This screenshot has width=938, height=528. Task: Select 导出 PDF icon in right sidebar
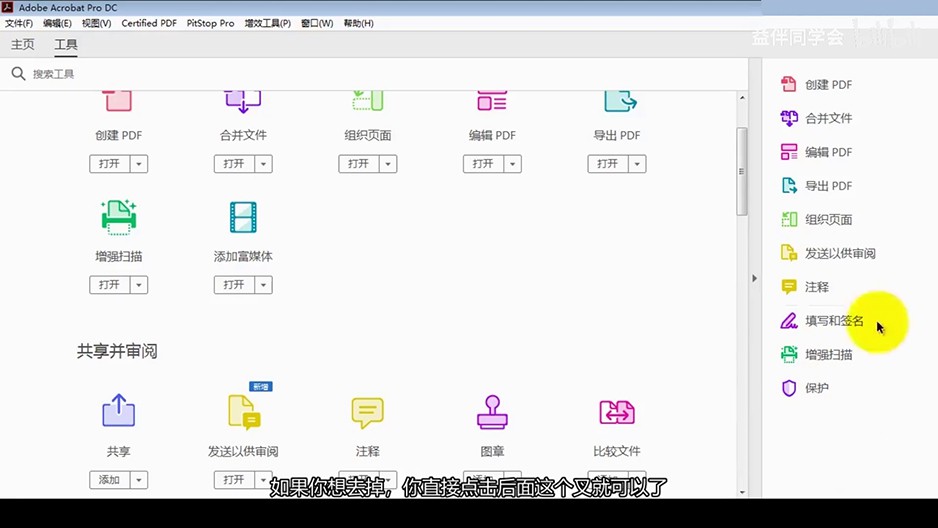pyautogui.click(x=789, y=185)
